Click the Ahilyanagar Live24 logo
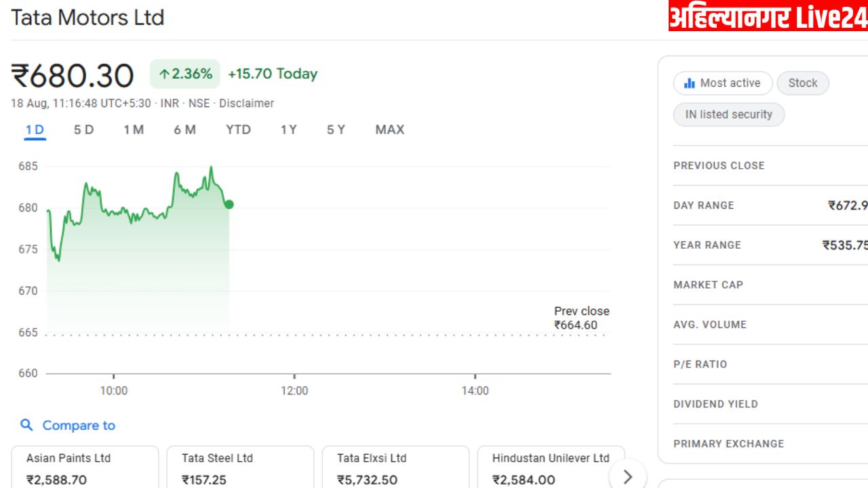This screenshot has width=868, height=488. [768, 17]
